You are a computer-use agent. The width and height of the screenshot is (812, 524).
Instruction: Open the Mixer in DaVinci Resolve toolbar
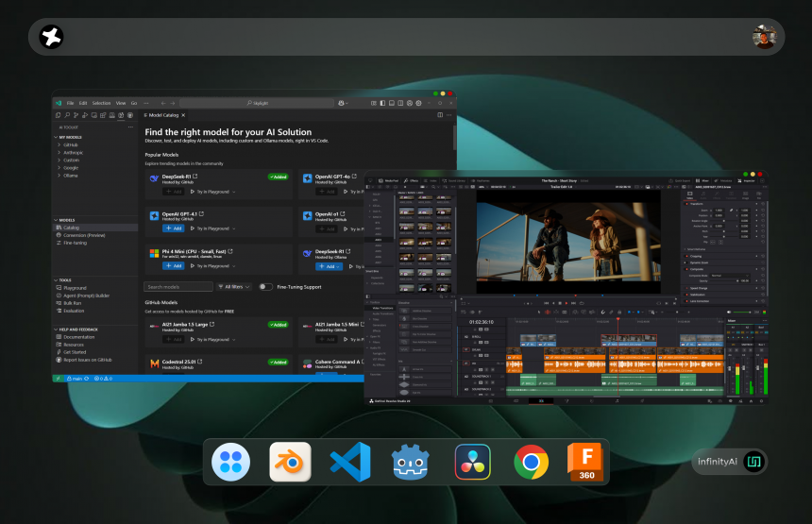click(x=702, y=180)
